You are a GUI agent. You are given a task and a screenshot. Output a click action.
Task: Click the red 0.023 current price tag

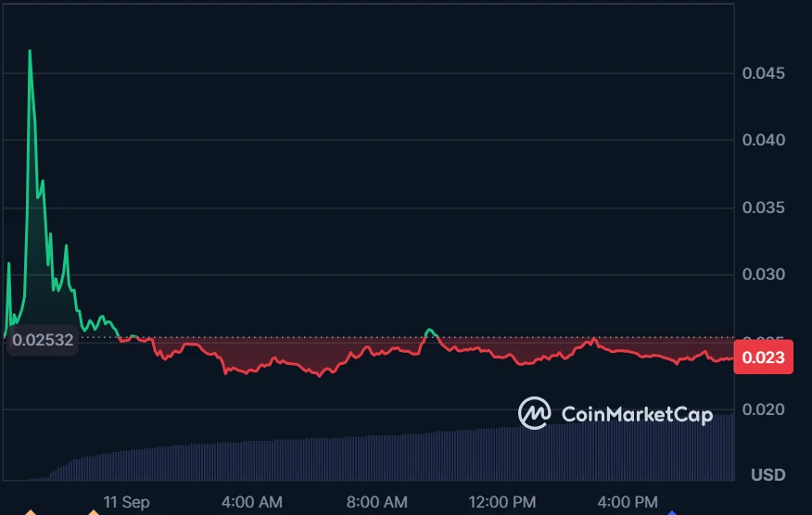click(x=763, y=358)
